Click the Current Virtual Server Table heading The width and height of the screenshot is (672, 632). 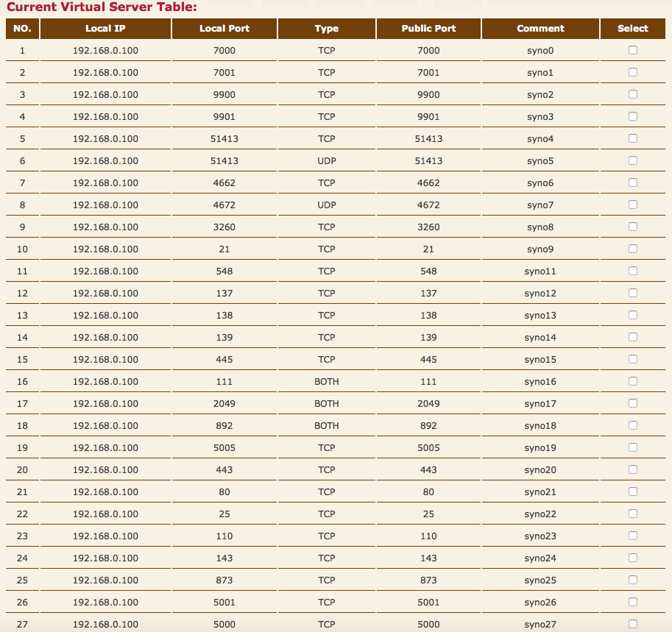coord(102,7)
